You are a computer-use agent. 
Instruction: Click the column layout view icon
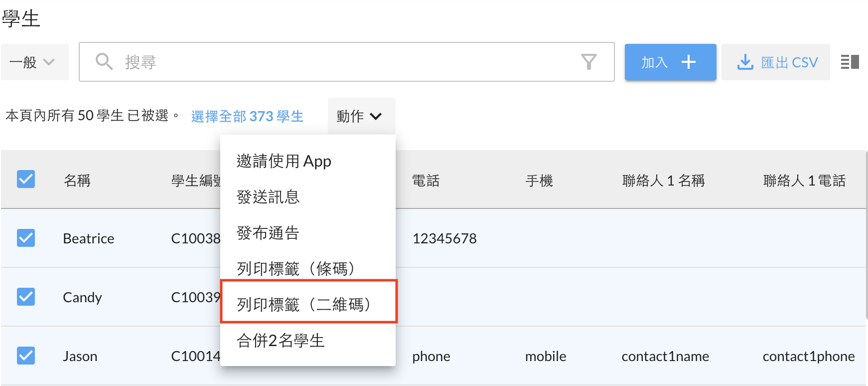(850, 62)
